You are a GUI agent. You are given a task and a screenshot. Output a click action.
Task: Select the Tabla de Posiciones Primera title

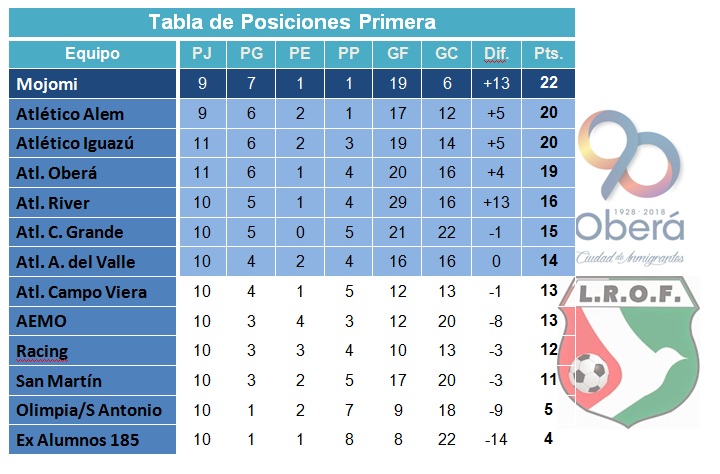point(292,22)
